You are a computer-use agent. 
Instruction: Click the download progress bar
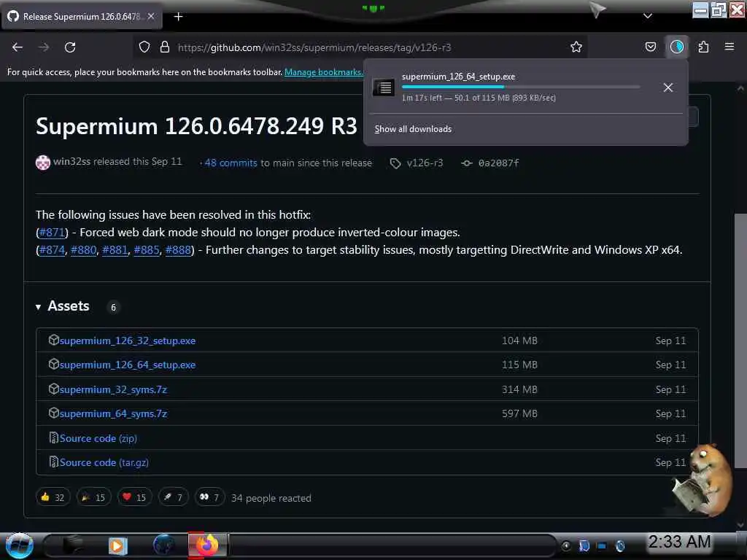pyautogui.click(x=521, y=87)
